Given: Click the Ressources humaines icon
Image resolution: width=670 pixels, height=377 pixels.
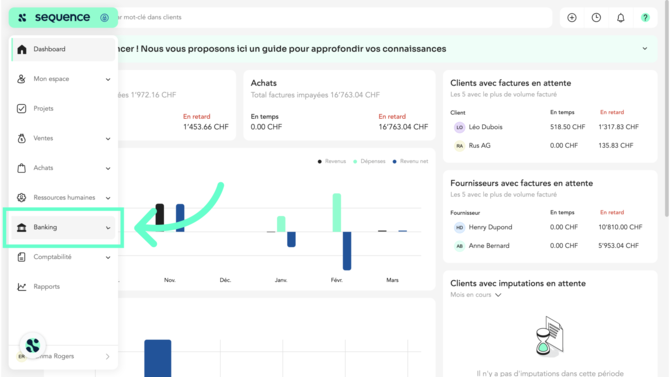Looking at the screenshot, I should point(21,197).
